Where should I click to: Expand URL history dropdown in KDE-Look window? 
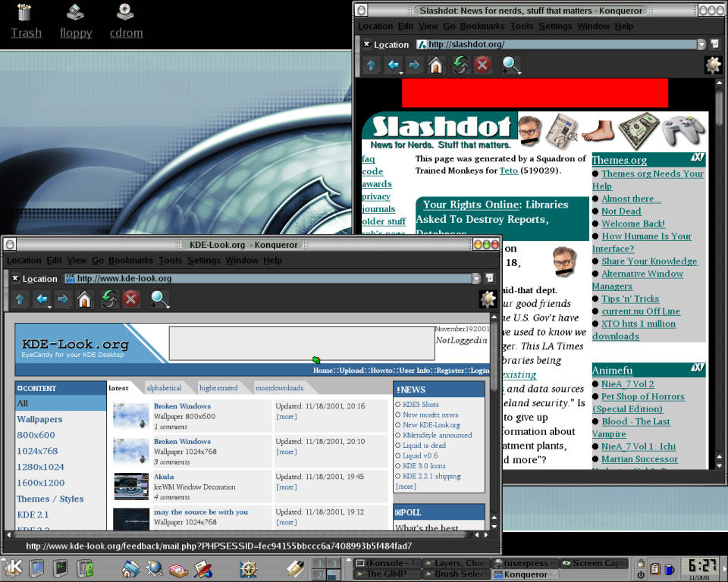(476, 278)
